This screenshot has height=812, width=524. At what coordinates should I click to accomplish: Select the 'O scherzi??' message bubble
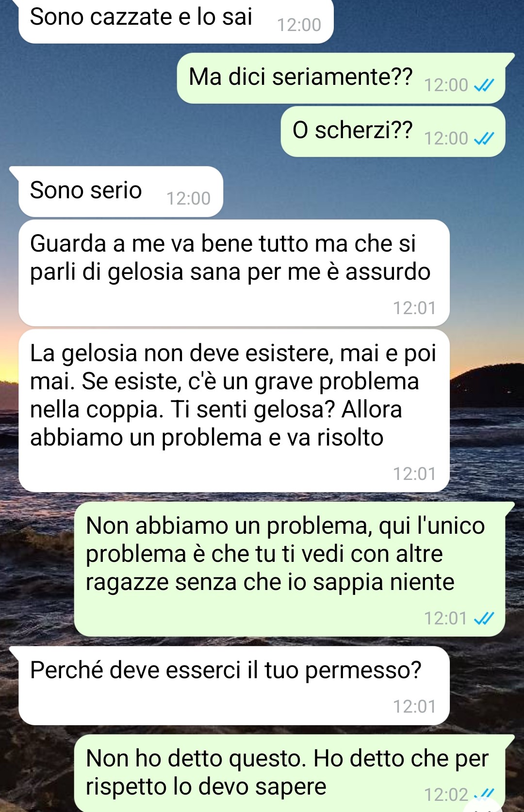(x=393, y=131)
